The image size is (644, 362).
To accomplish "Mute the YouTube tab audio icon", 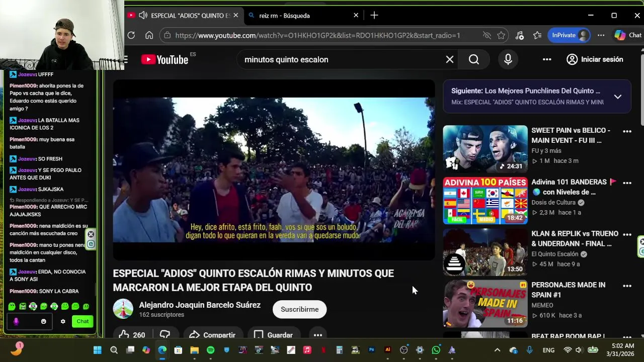I will click(x=143, y=16).
